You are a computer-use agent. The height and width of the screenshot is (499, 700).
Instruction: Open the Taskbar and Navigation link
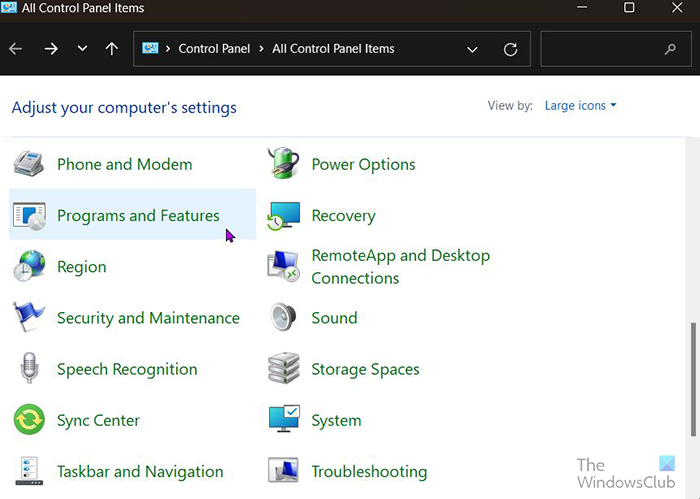(x=139, y=471)
